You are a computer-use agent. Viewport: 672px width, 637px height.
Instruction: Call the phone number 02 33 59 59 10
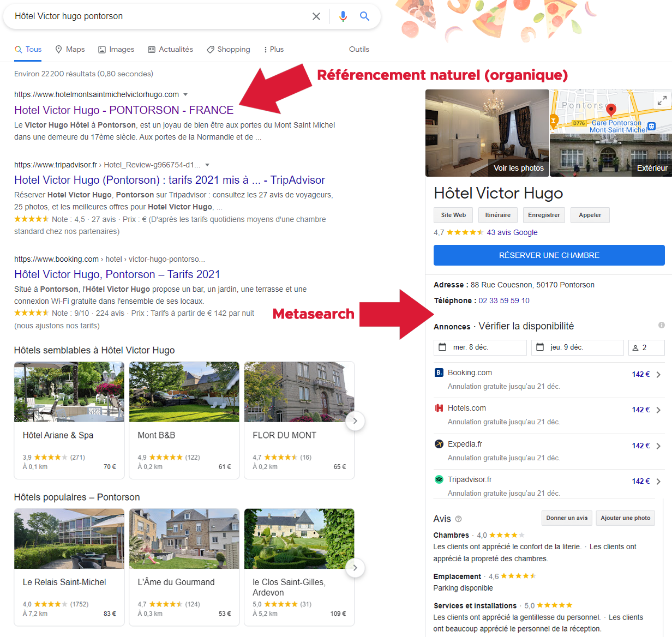[504, 301]
